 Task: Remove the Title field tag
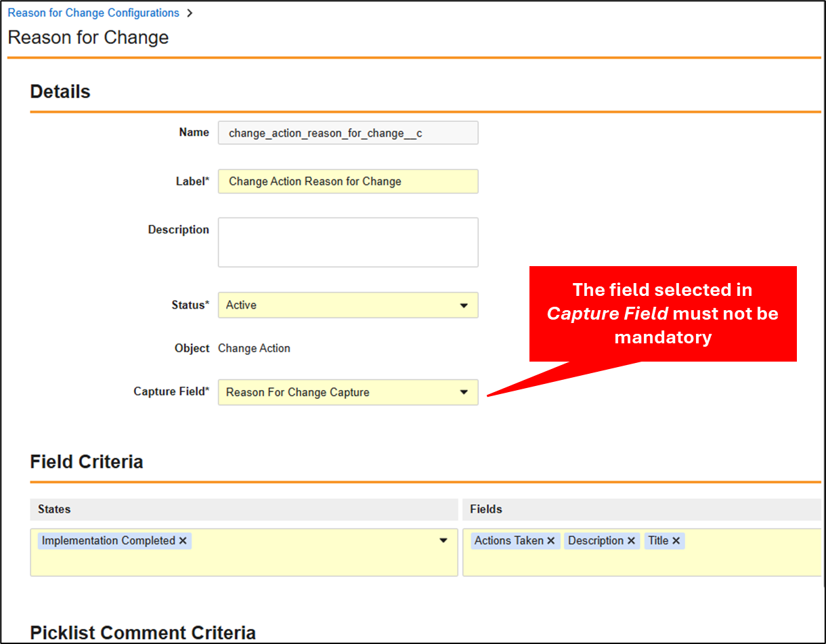(x=676, y=541)
